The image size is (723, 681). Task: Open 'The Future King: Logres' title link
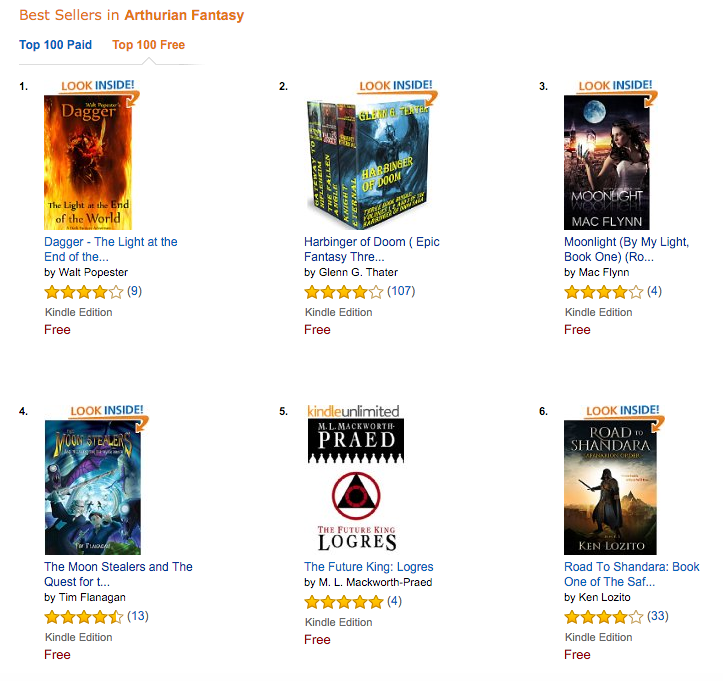tap(368, 567)
